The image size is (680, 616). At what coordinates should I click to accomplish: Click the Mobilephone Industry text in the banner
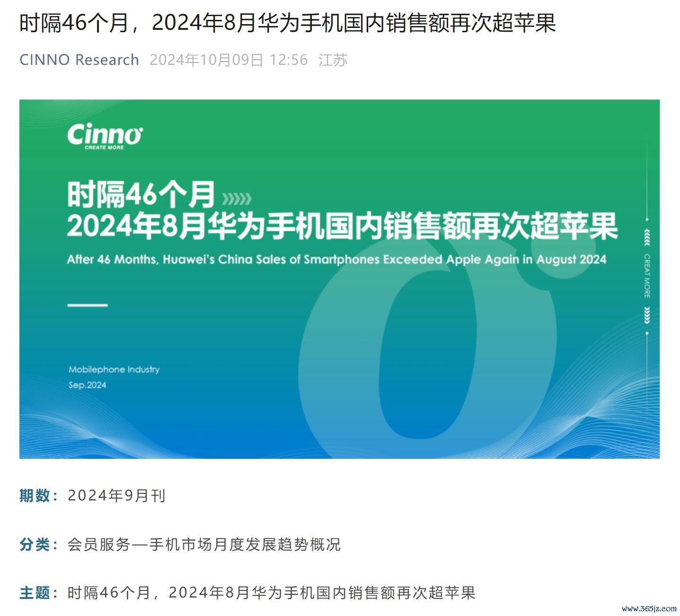114,369
